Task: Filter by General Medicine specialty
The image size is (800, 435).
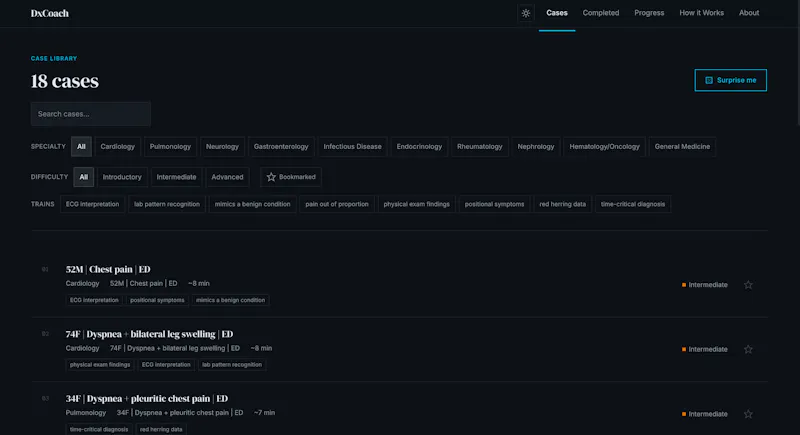Action: pos(682,147)
